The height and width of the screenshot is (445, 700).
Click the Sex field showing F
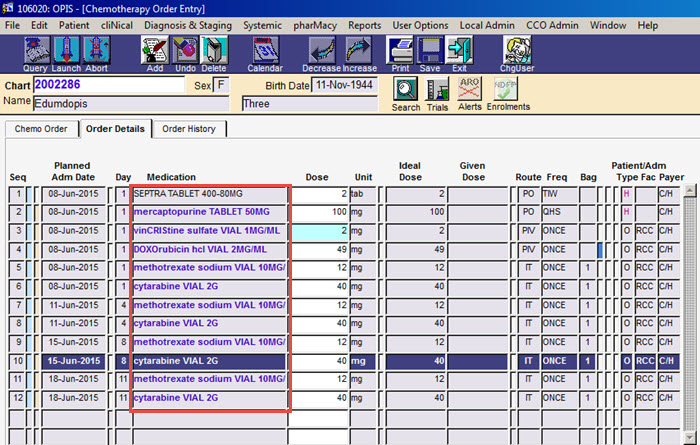(x=221, y=85)
